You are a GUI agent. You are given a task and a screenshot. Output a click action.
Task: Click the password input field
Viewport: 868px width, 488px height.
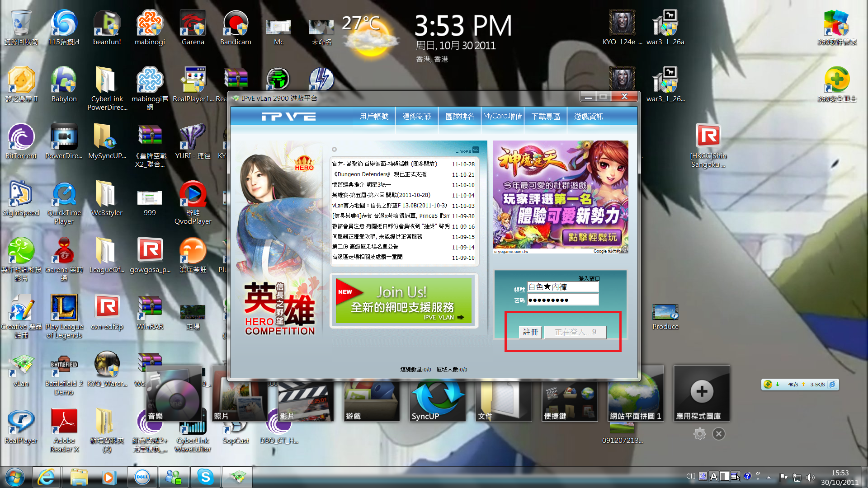[562, 300]
